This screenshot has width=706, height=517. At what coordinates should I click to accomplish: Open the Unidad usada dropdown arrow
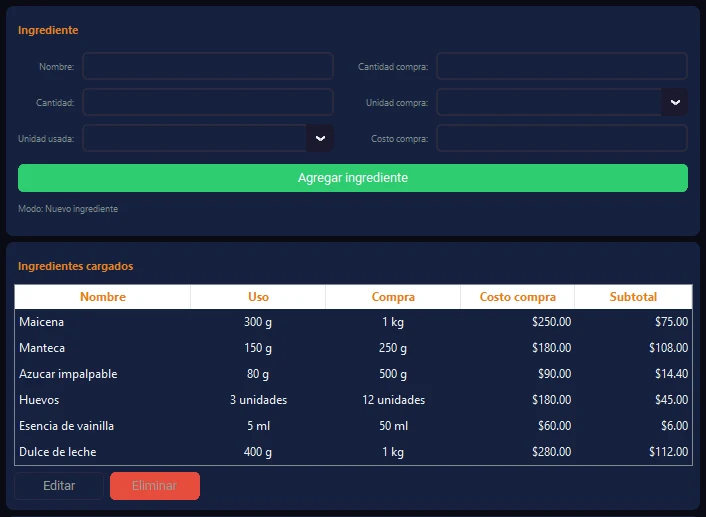pyautogui.click(x=320, y=138)
